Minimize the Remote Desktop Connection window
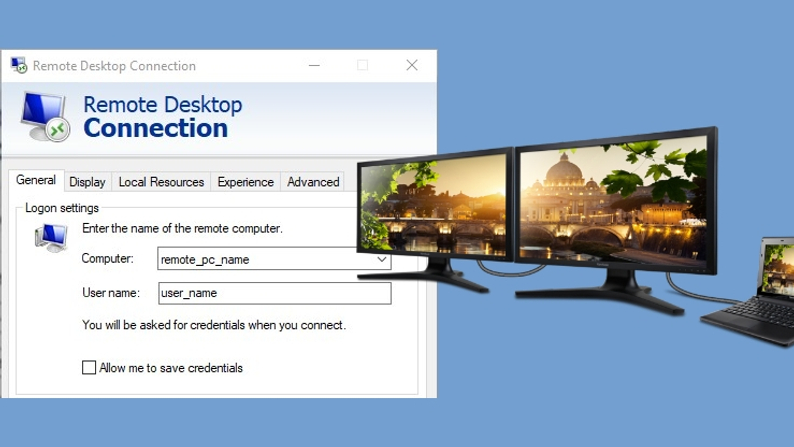The image size is (794, 447). point(314,66)
